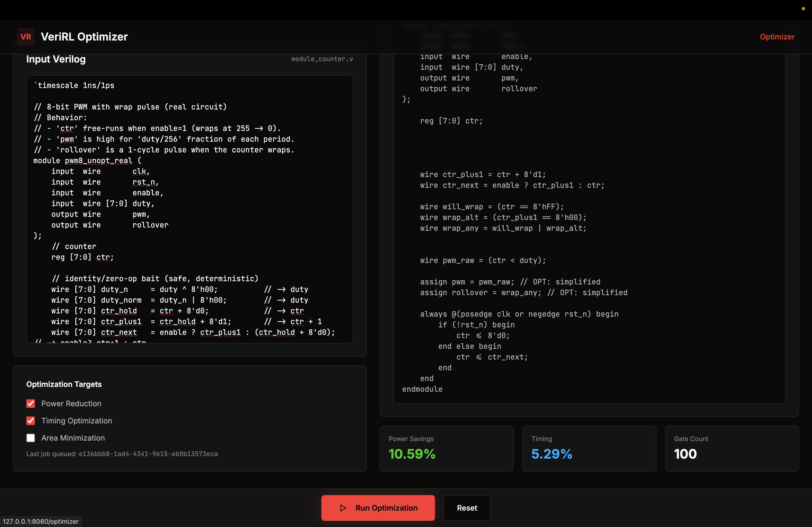Click the Gate Count 100 card
The image size is (812, 527).
click(731, 448)
